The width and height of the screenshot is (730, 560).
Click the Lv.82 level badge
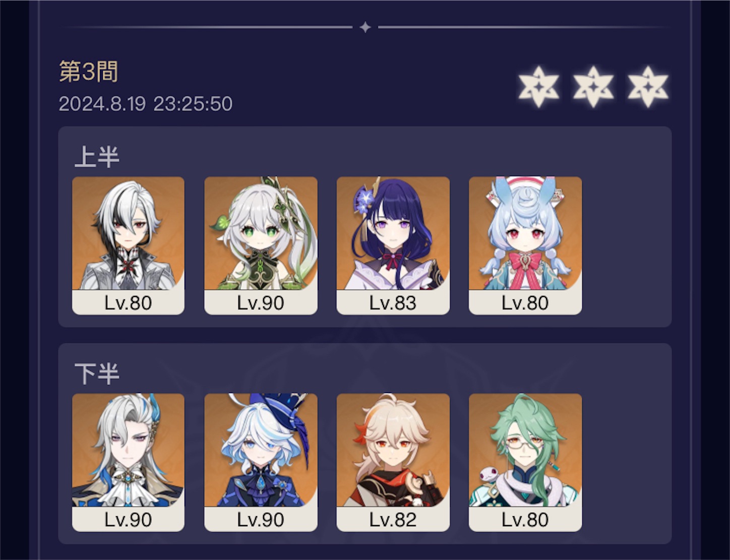tap(393, 520)
